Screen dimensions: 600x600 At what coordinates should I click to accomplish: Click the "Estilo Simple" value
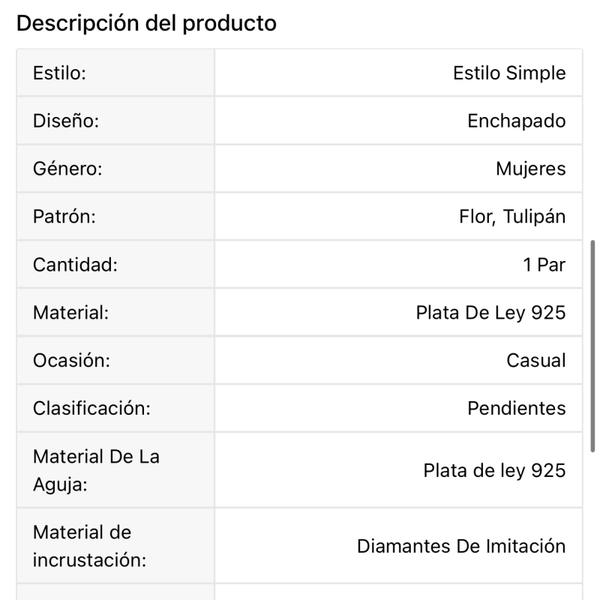pyautogui.click(x=509, y=73)
